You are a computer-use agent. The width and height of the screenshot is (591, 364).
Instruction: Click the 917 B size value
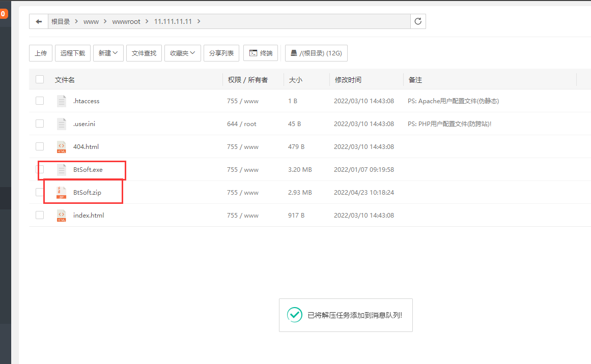(x=296, y=216)
